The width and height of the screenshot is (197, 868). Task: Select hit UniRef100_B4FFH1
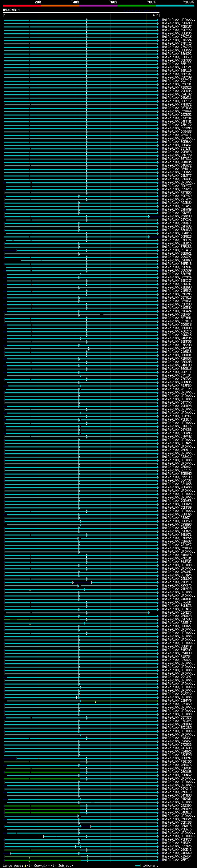point(177,121)
